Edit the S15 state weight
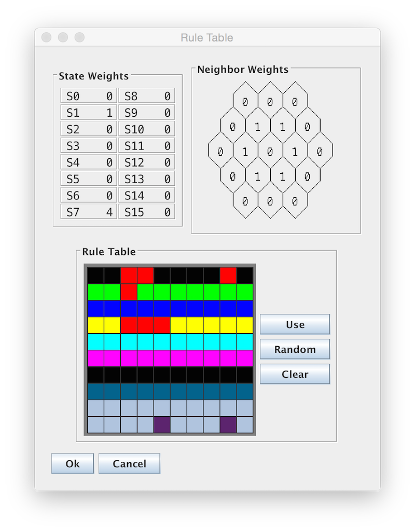Viewport: 415px width, 532px height. [147, 212]
